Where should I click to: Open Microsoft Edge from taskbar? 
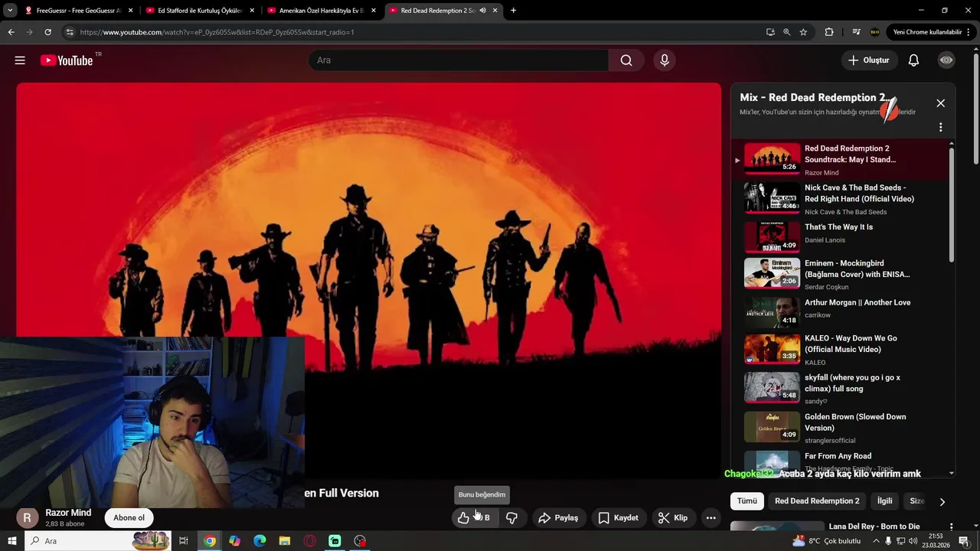pyautogui.click(x=260, y=541)
